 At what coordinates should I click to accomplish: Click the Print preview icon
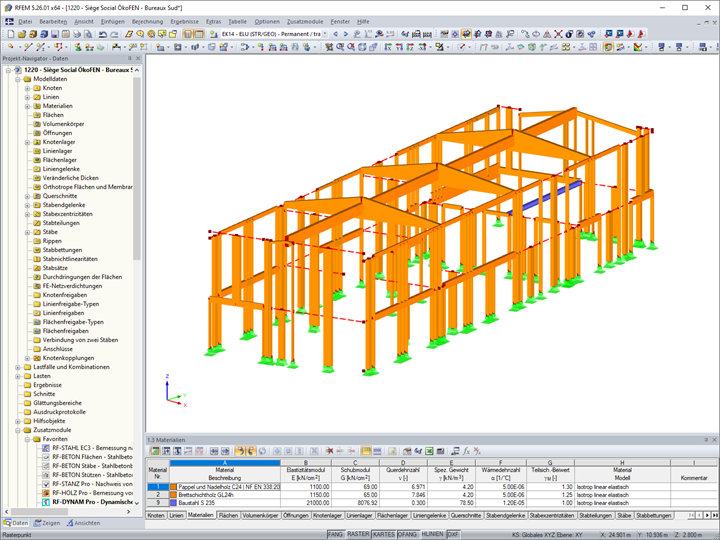pyautogui.click(x=88, y=34)
